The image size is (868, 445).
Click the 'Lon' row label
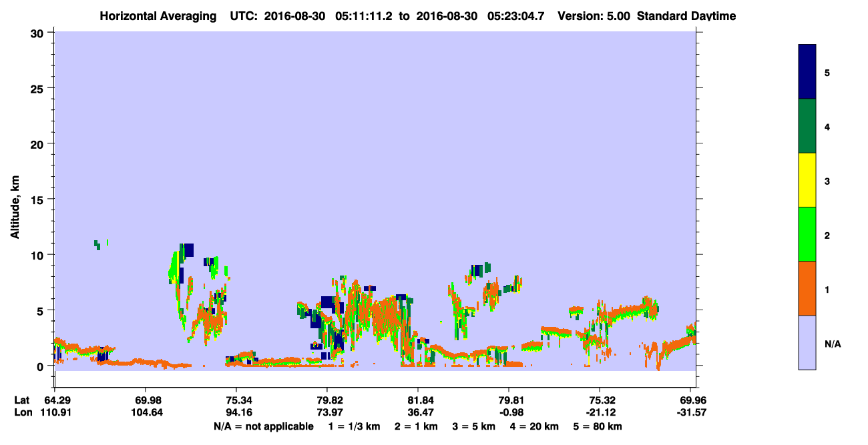coord(23,412)
